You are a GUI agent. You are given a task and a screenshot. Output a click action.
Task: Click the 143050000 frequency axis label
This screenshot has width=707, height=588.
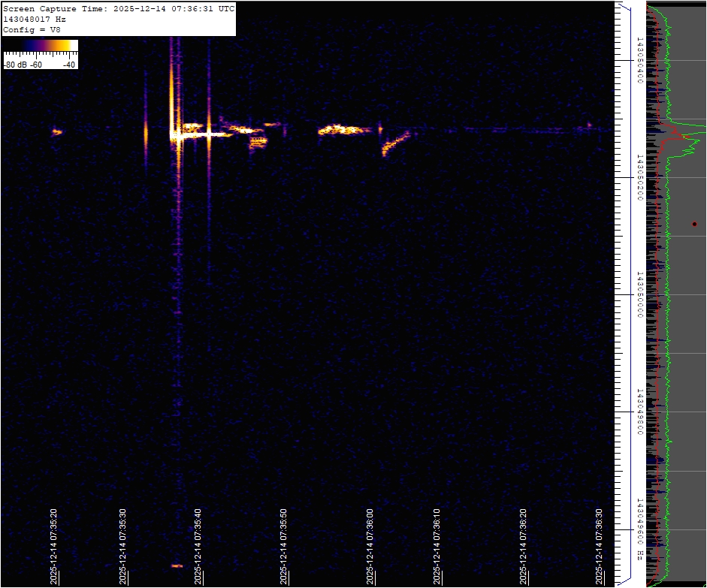(639, 295)
